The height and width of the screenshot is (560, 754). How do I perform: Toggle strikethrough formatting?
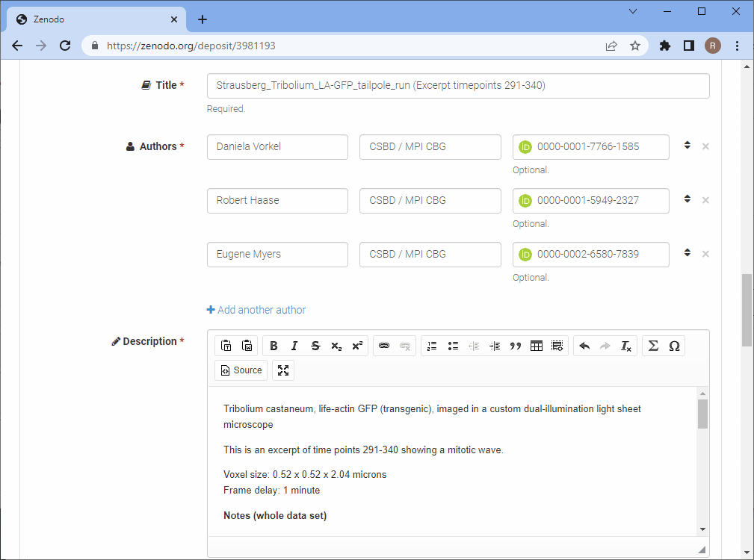click(315, 346)
